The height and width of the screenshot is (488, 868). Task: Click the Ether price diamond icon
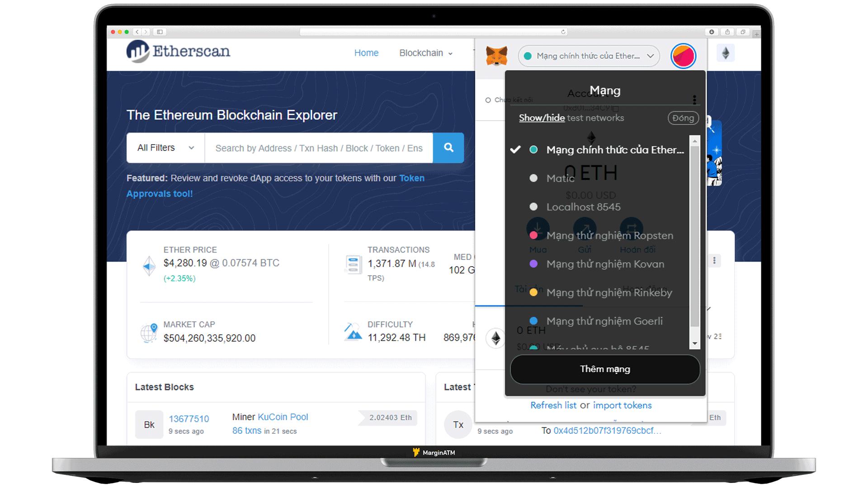pyautogui.click(x=149, y=266)
